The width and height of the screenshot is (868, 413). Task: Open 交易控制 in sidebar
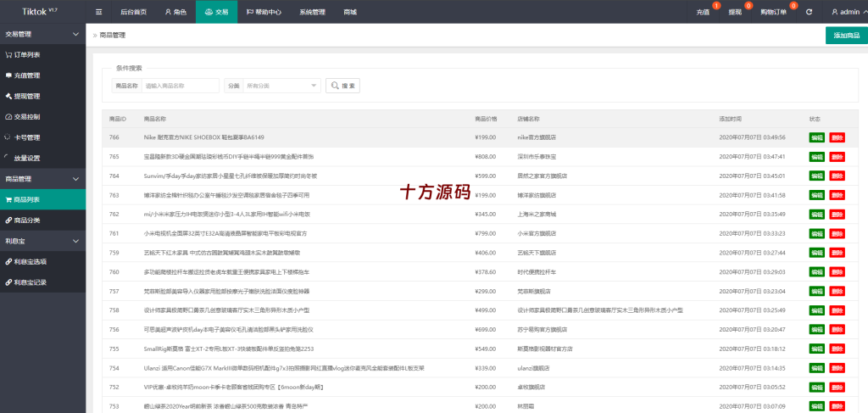point(42,117)
